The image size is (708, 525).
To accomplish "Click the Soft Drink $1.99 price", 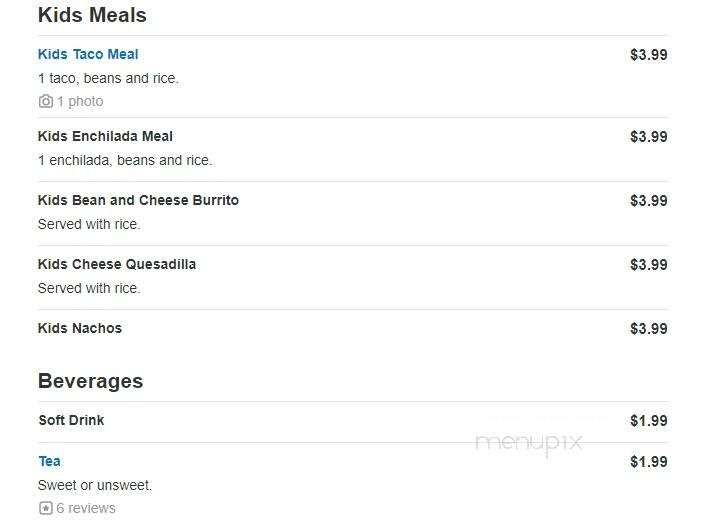I will tap(649, 421).
